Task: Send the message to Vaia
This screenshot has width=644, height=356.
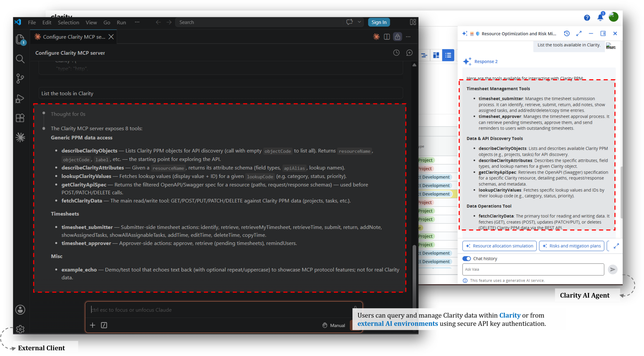Action: 613,269
